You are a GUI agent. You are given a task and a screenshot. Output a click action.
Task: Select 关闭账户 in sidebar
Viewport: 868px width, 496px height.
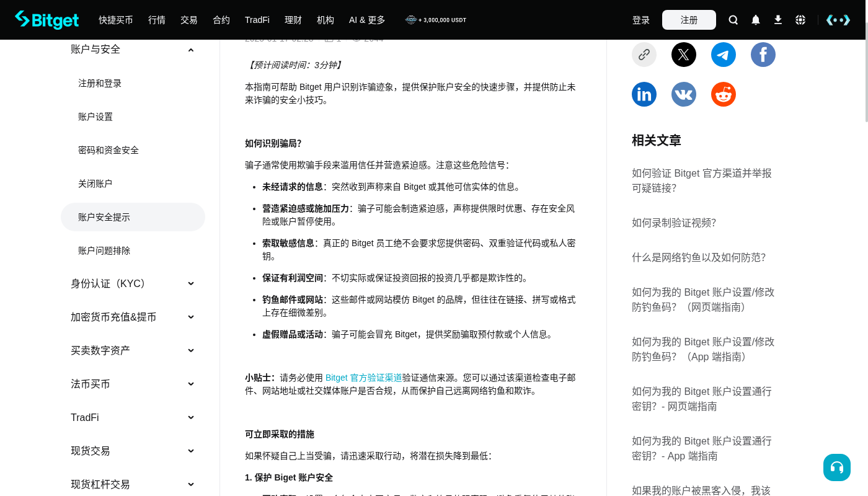[133, 184]
